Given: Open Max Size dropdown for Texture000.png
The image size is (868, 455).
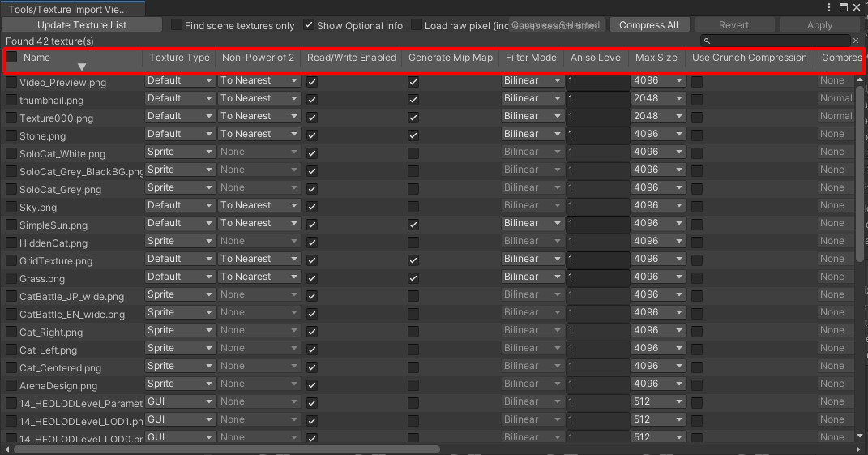Looking at the screenshot, I should (x=658, y=116).
